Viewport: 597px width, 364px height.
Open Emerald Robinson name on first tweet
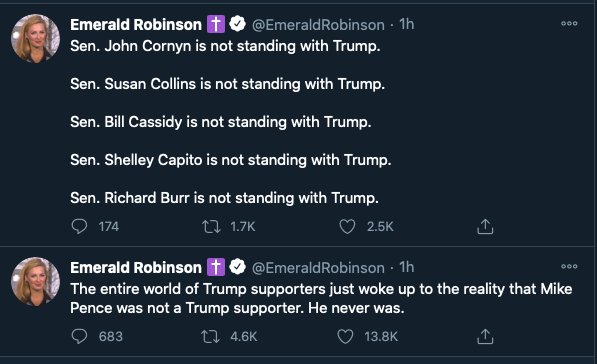[136, 25]
